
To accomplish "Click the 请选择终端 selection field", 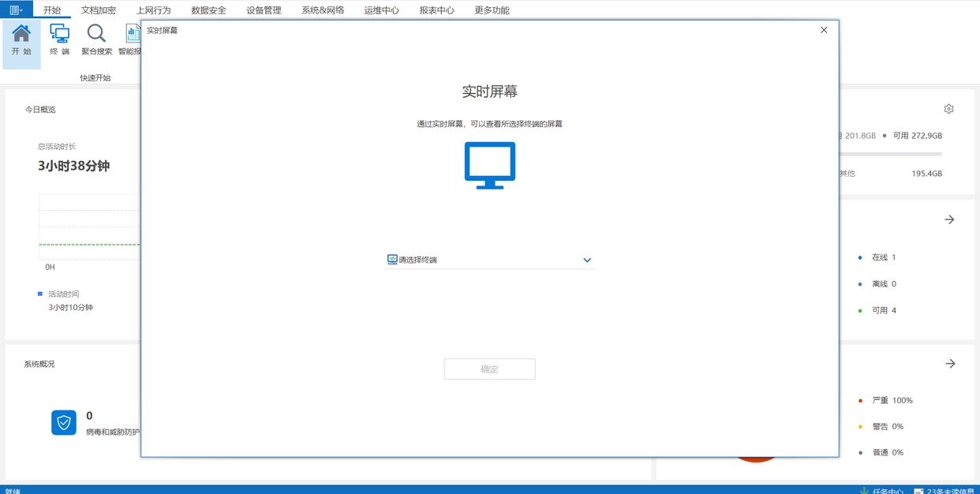I will [490, 260].
